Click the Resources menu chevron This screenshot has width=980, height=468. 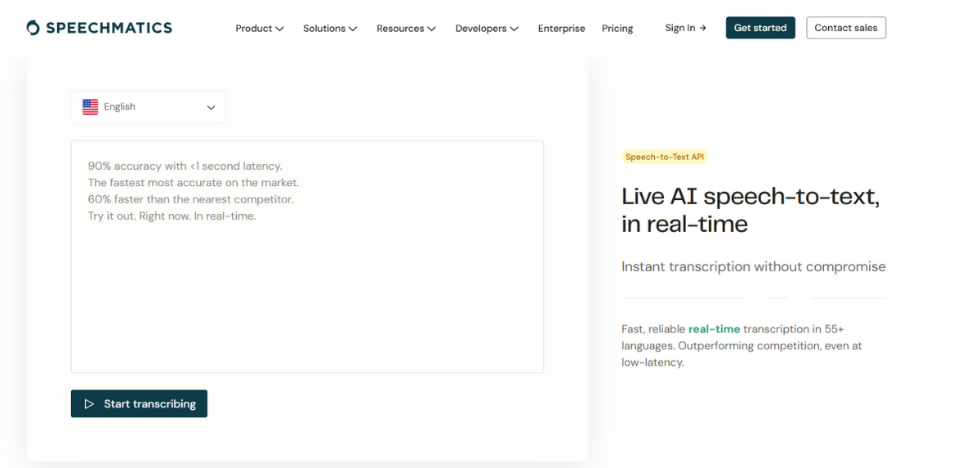[x=431, y=29]
